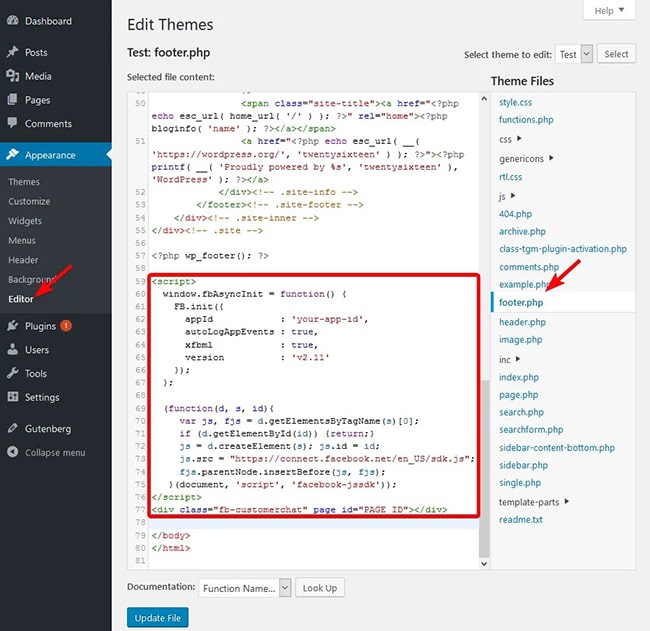Click the Settings sliders icon

13,397
